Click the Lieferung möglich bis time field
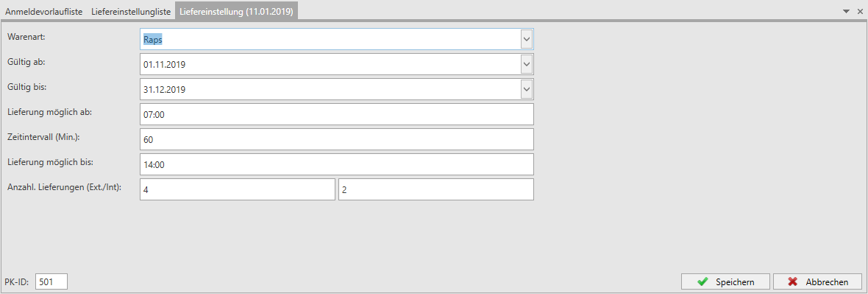868x294 pixels. point(337,164)
